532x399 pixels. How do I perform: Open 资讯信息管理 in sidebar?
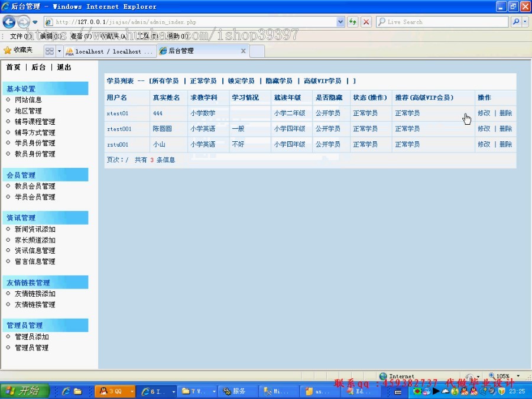point(35,251)
